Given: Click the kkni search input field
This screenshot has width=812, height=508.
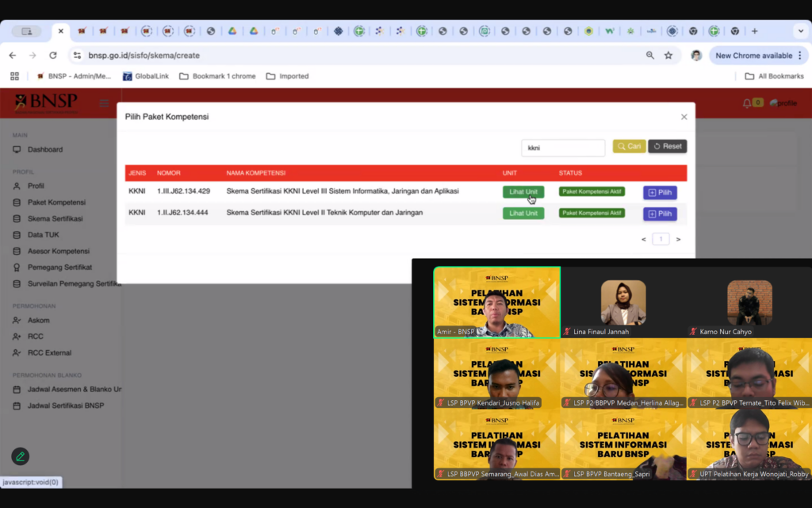Looking at the screenshot, I should pyautogui.click(x=563, y=148).
